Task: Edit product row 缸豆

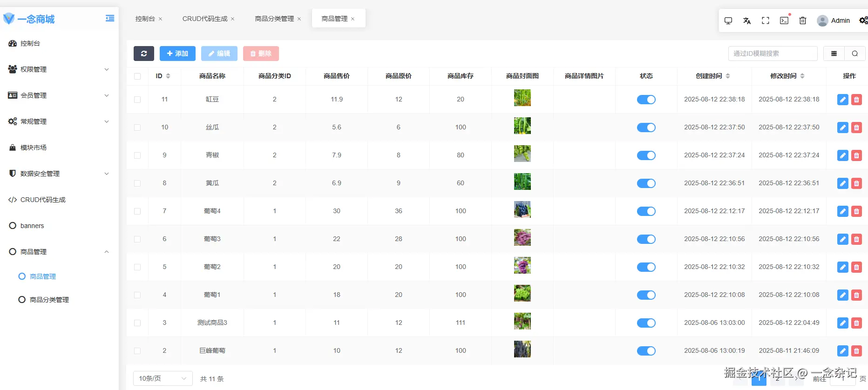Action: pyautogui.click(x=843, y=100)
